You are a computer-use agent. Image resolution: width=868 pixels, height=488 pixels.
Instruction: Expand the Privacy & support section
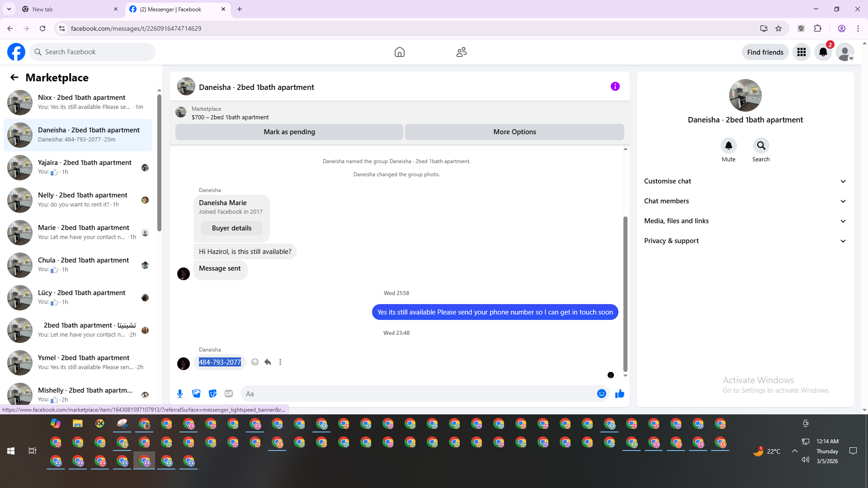tap(745, 241)
